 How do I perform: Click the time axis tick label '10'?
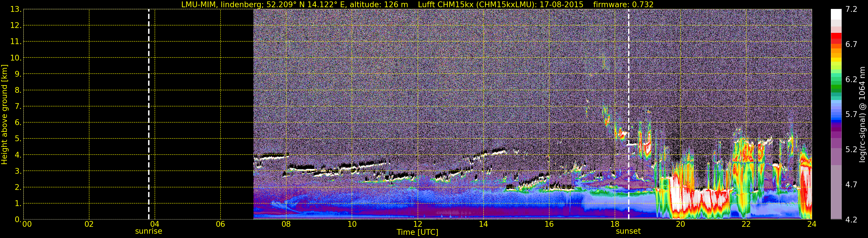(352, 224)
